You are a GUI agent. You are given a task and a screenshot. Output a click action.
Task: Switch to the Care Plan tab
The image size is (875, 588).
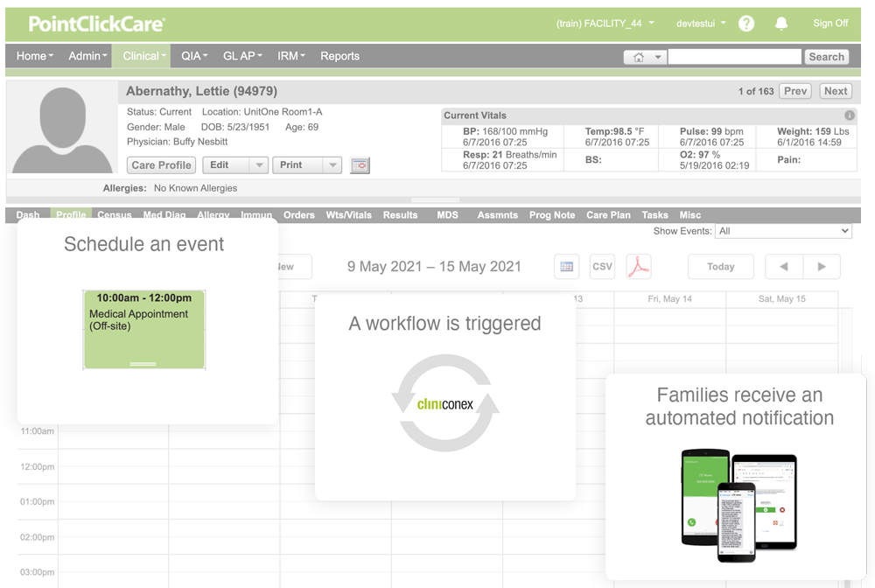point(608,214)
